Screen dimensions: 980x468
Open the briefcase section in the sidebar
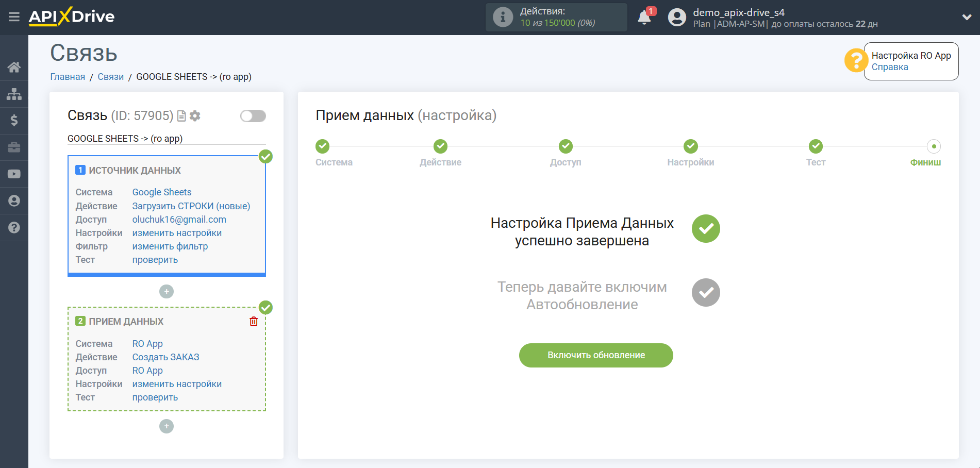click(x=14, y=147)
